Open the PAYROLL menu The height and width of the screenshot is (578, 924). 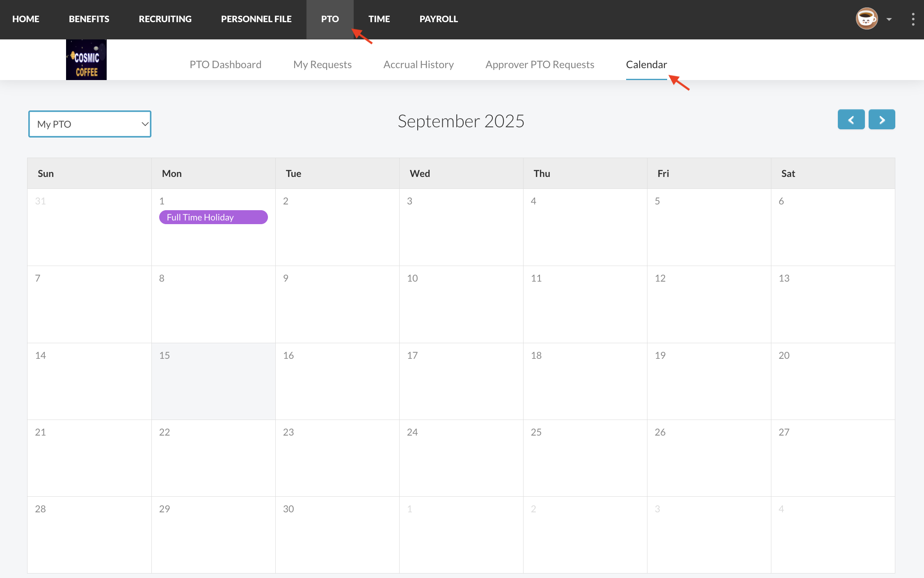point(439,19)
